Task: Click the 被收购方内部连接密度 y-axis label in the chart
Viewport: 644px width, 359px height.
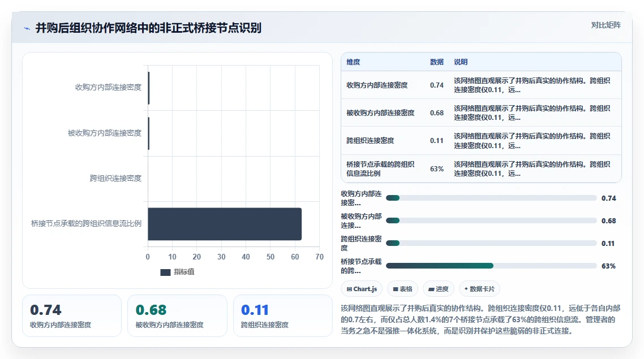Action: point(104,133)
